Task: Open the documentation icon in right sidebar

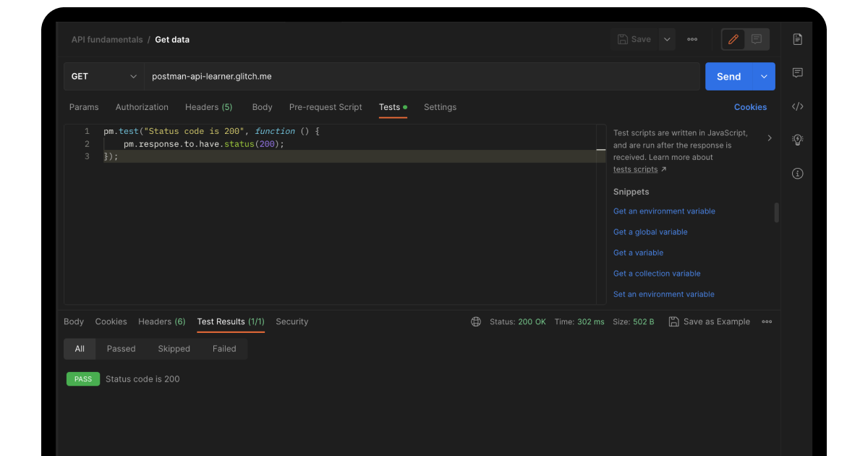Action: tap(797, 39)
